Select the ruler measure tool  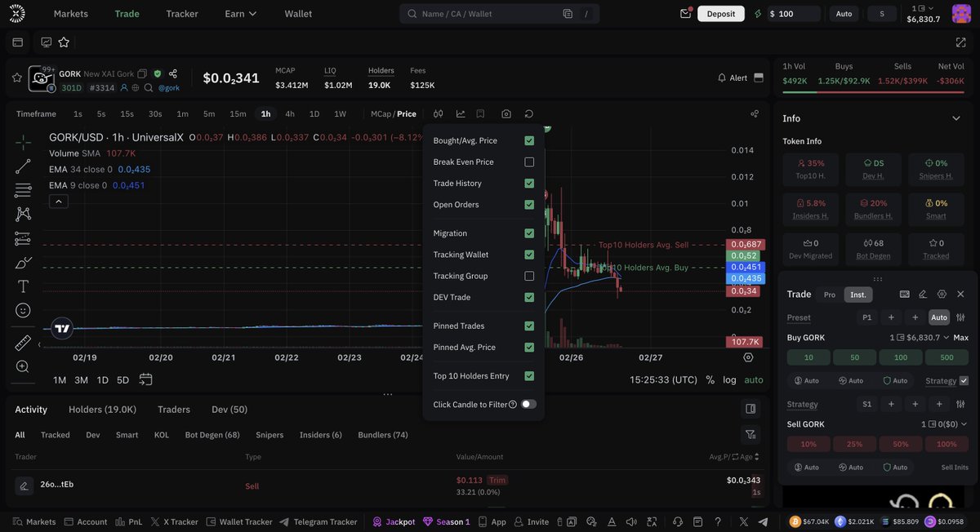pos(23,343)
